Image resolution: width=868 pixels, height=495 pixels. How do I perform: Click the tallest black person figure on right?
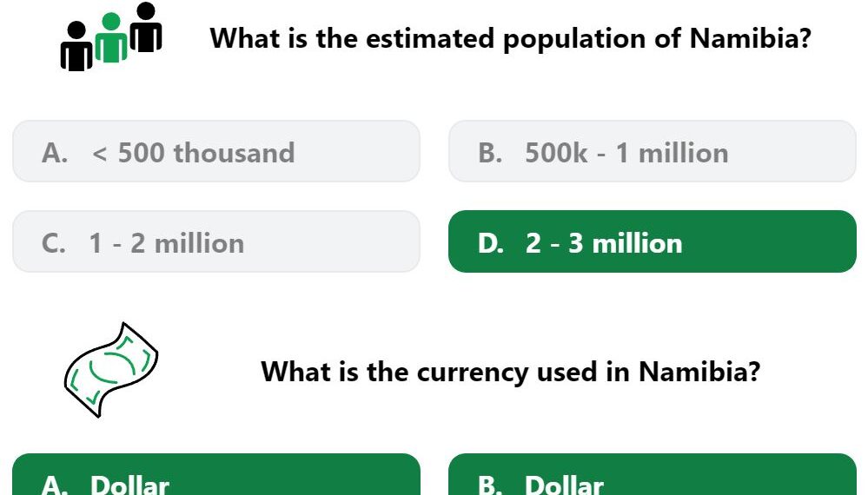(x=146, y=27)
